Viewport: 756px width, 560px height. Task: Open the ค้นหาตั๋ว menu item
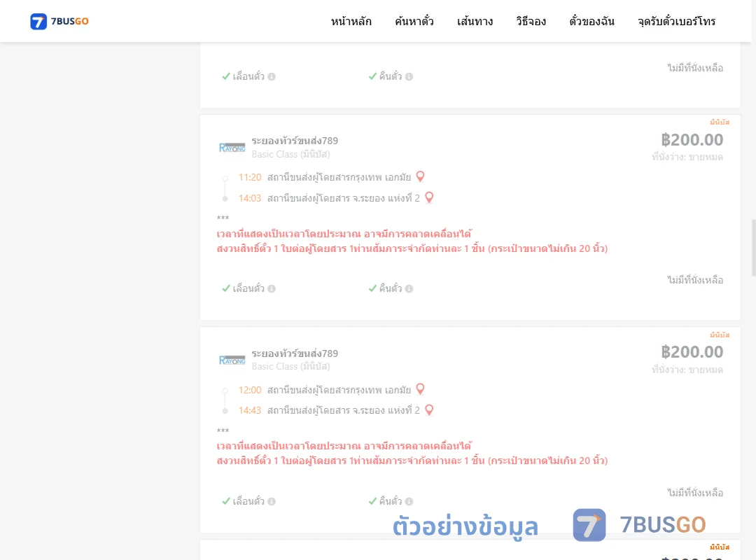click(414, 21)
